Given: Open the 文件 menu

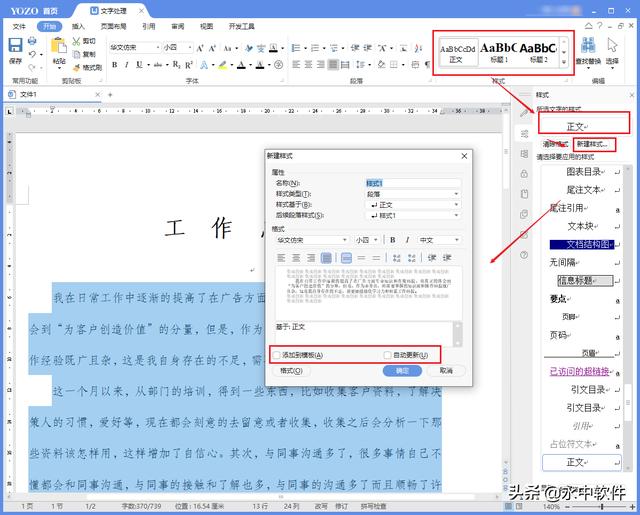Looking at the screenshot, I should (18, 27).
